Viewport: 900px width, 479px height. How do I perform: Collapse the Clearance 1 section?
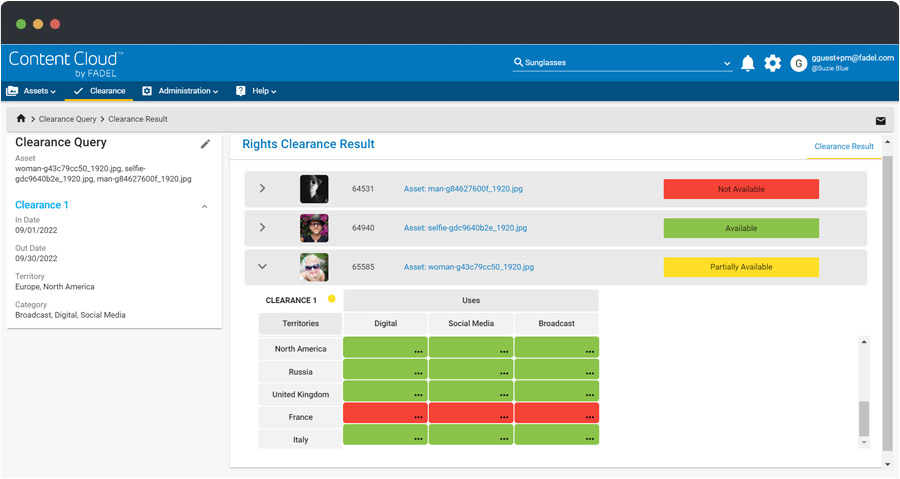click(204, 207)
